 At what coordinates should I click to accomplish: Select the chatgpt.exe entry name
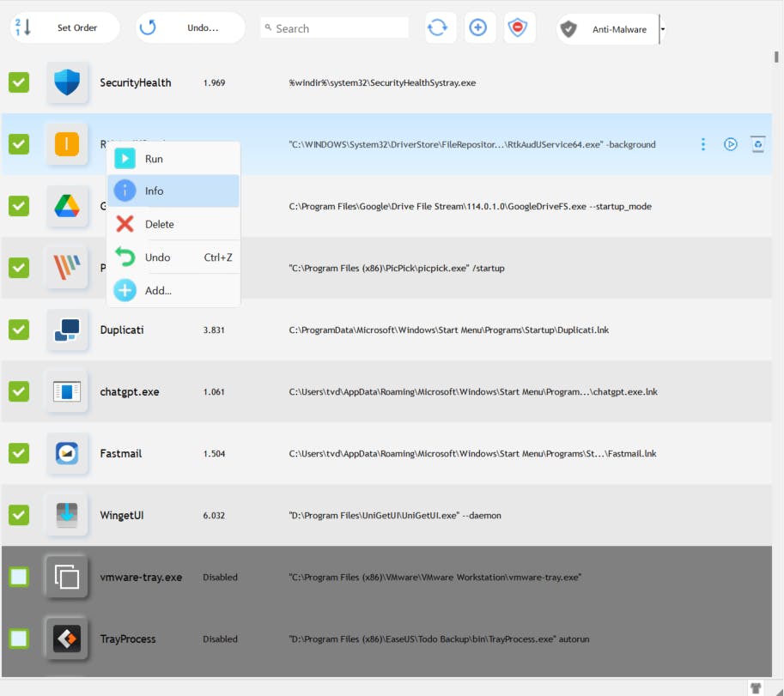click(x=130, y=392)
